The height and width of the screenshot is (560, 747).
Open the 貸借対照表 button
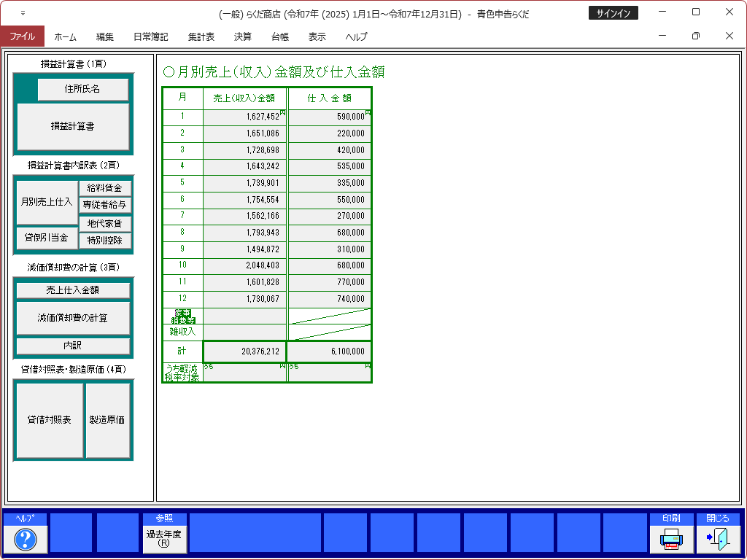49,420
